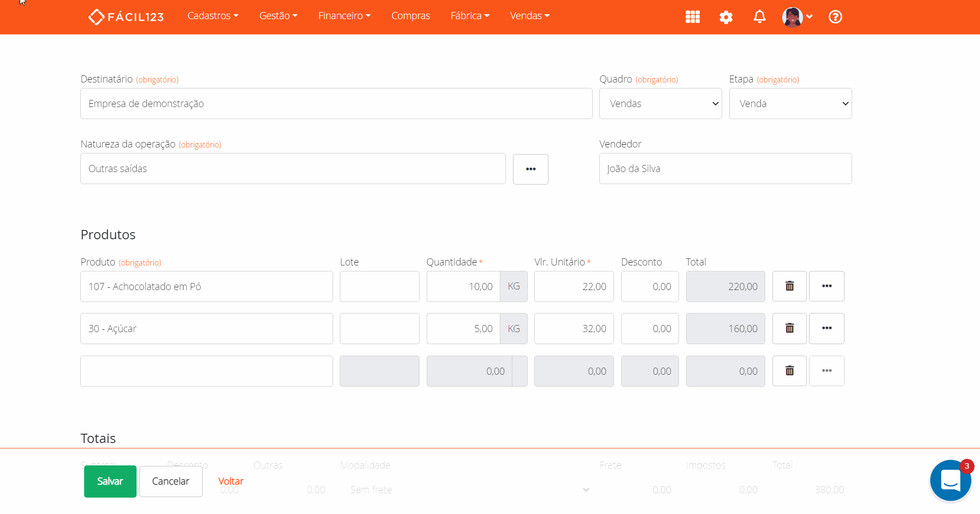The width and height of the screenshot is (980, 514).
Task: Click the Salvar button
Action: coord(110,481)
